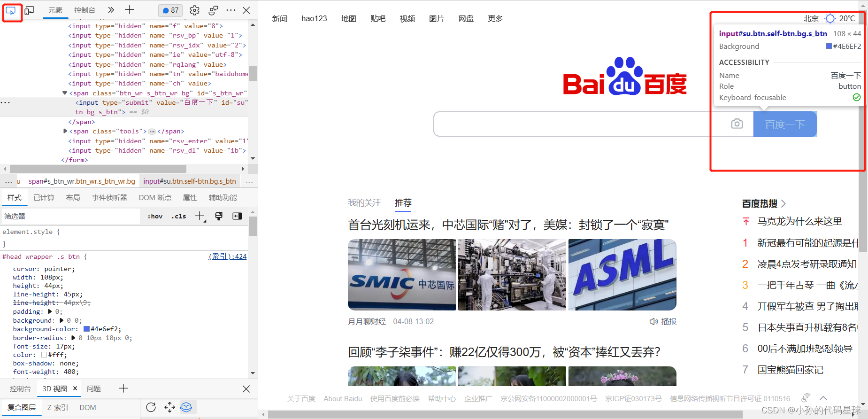
Task: Toggle device emulation icon
Action: [x=30, y=10]
